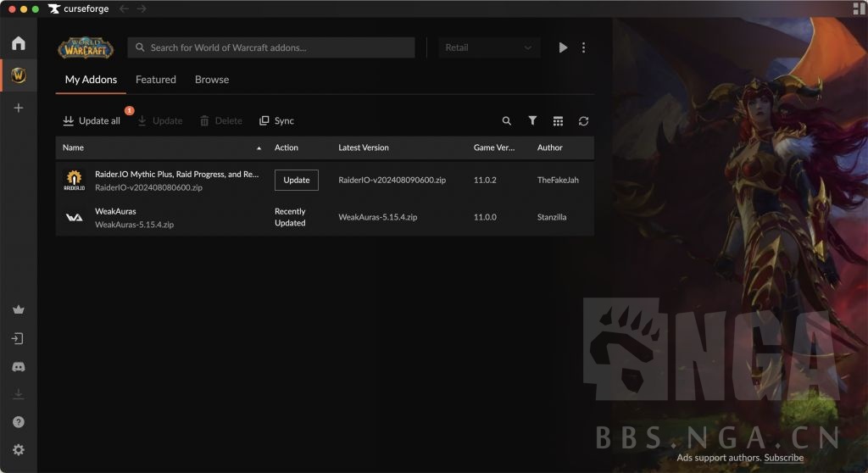The height and width of the screenshot is (473, 868).
Task: Expand the Retail game version dropdown
Action: (x=489, y=47)
